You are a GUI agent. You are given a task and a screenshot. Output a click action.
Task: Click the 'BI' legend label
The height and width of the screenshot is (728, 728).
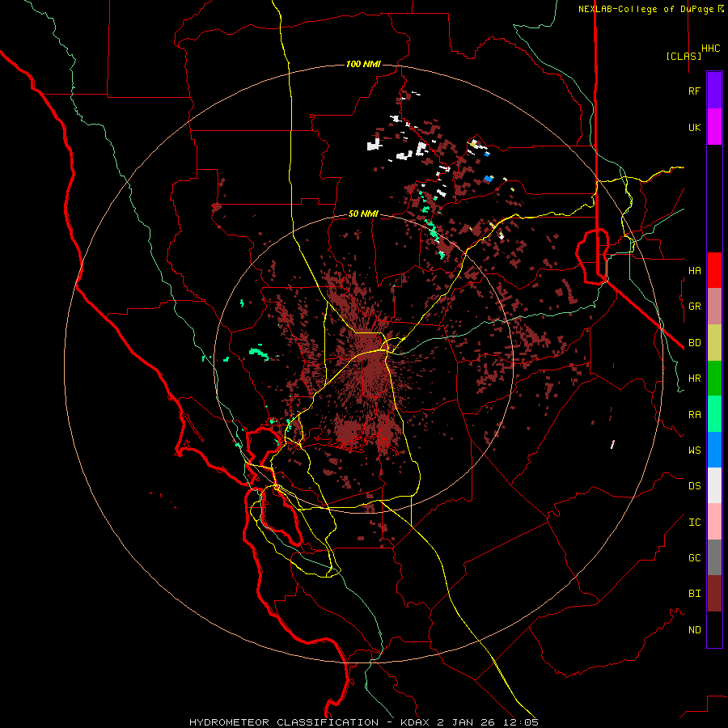tap(694, 594)
